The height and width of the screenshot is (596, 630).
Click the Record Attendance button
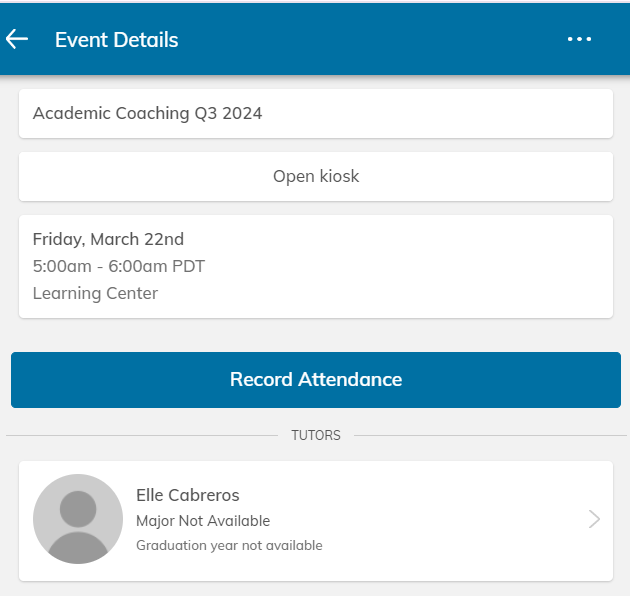pyautogui.click(x=316, y=380)
